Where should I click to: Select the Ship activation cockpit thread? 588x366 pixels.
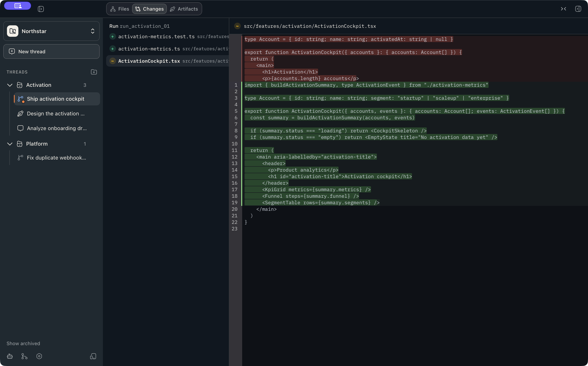click(57, 99)
